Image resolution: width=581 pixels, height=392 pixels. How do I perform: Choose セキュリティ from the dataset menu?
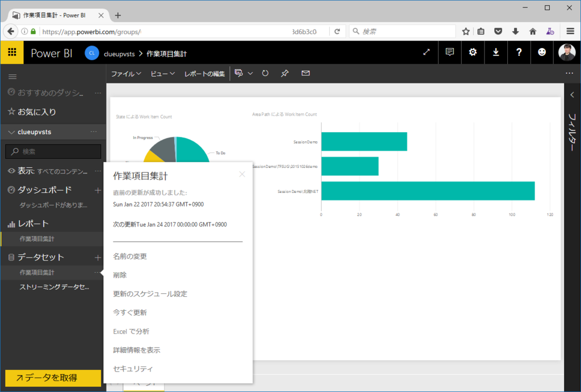(x=133, y=369)
